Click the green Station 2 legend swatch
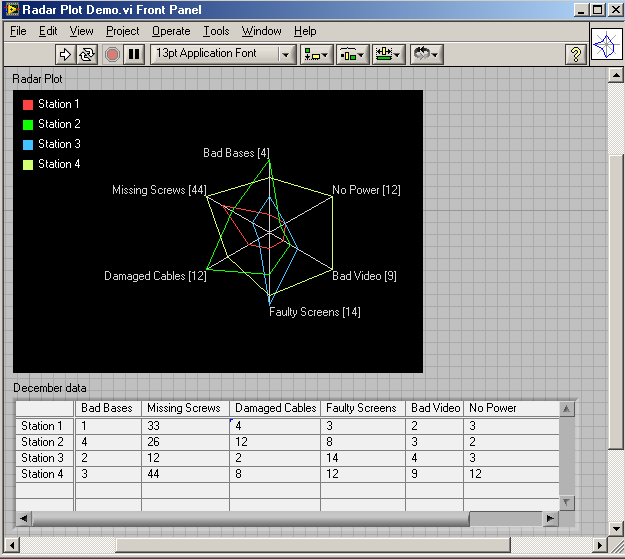 point(28,124)
